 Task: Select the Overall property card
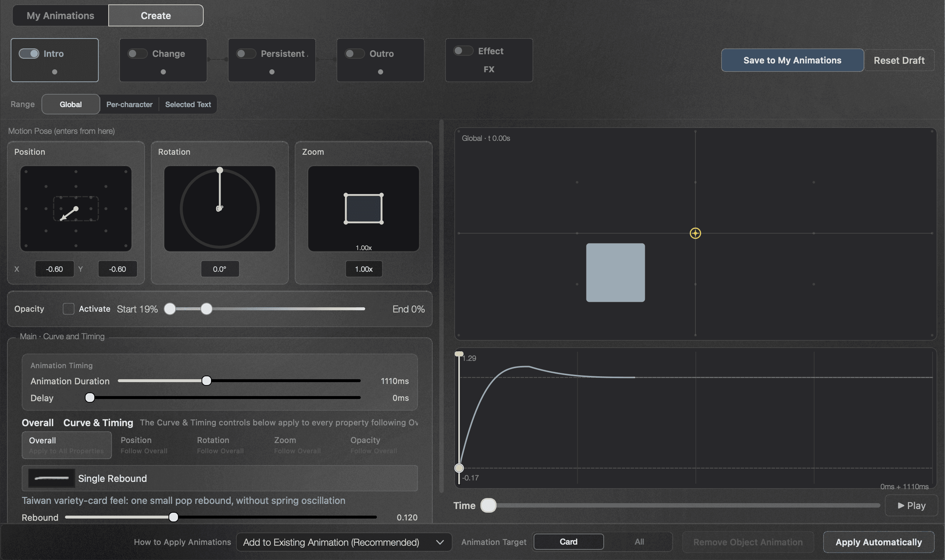pos(66,445)
